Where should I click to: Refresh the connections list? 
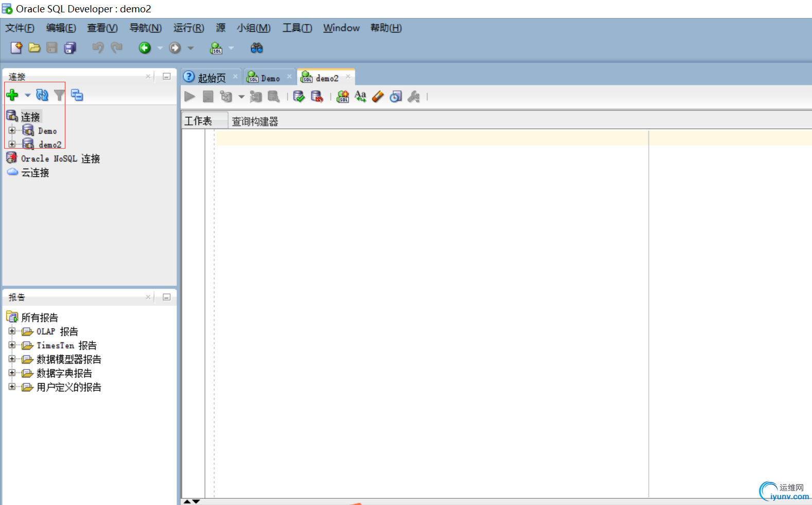(42, 95)
